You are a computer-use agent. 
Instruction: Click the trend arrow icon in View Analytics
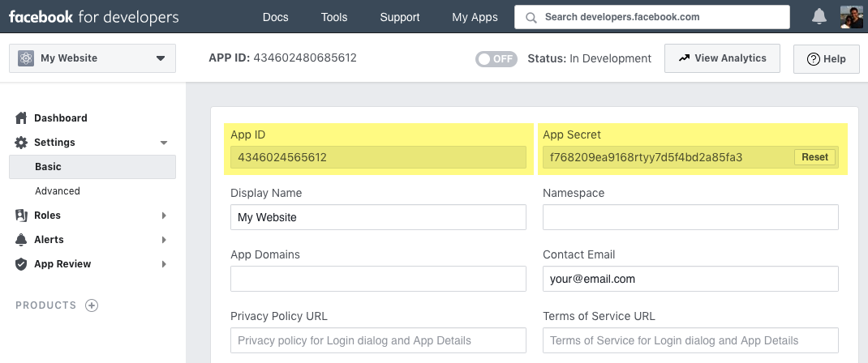(684, 58)
